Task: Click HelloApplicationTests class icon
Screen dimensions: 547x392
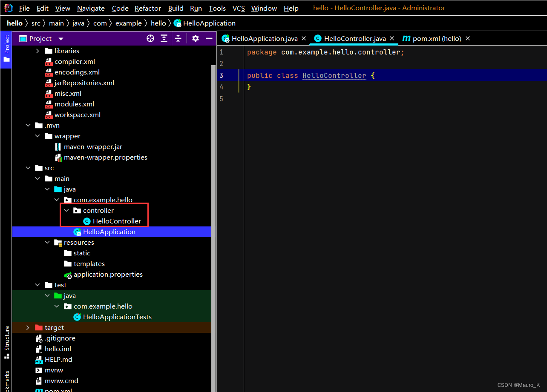Action: 77,317
